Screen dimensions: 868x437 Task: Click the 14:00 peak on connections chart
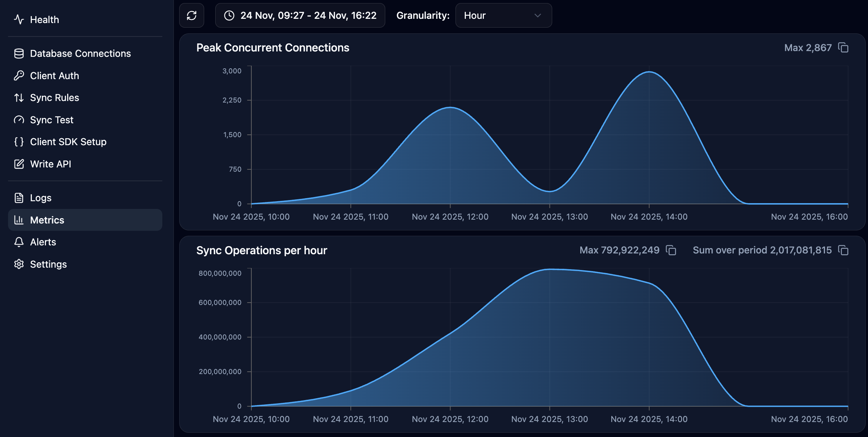pyautogui.click(x=649, y=72)
